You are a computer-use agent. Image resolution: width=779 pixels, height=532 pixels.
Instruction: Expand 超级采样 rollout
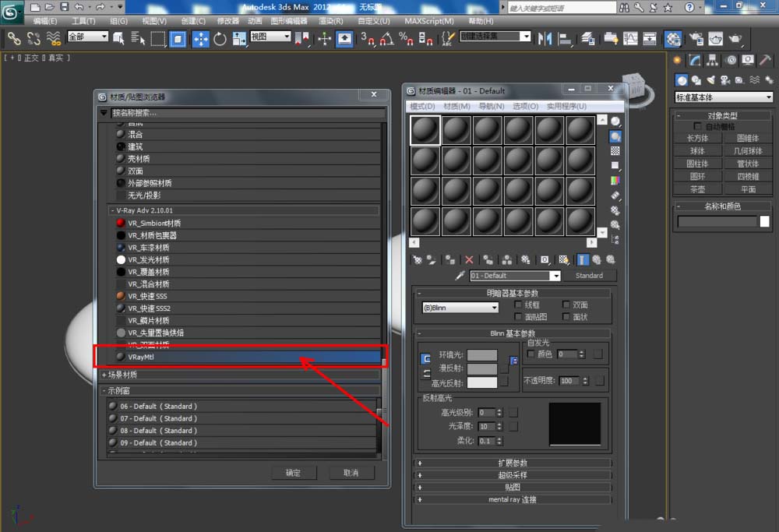(513, 475)
